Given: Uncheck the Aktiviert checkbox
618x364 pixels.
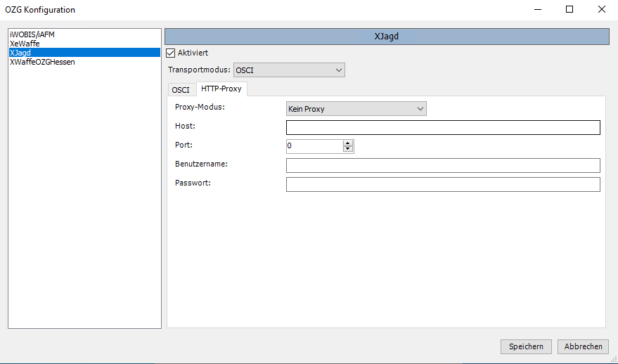Looking at the screenshot, I should pos(170,53).
